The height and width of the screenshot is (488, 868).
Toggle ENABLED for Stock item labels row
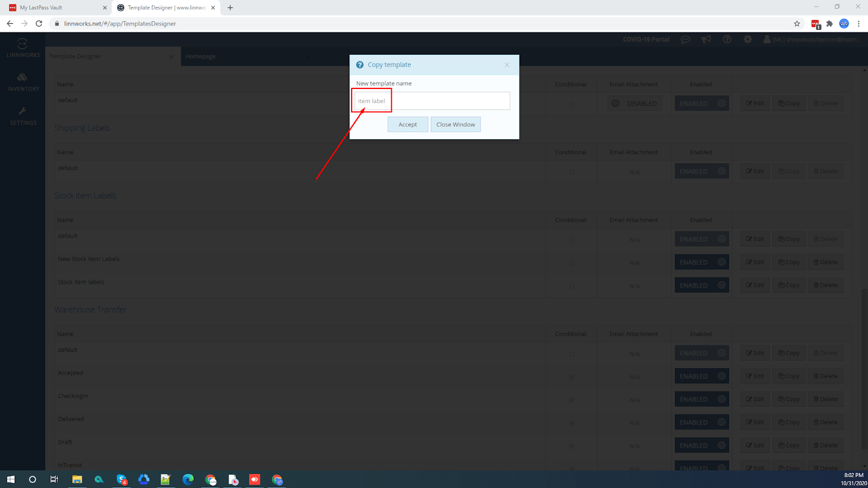(x=702, y=285)
